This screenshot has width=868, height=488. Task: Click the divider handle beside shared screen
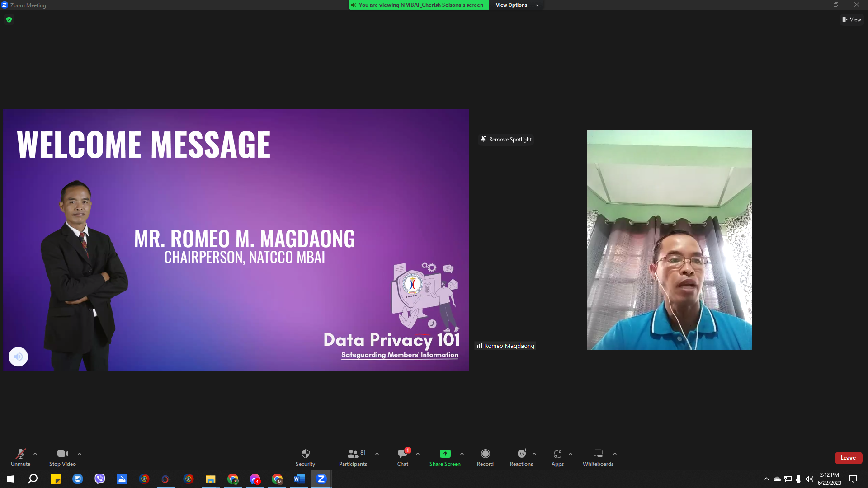[472, 240]
